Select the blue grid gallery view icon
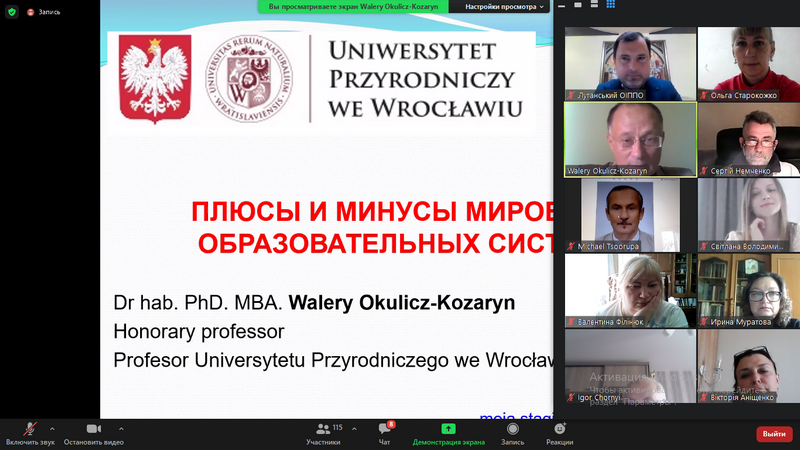The height and width of the screenshot is (450, 800). 610,5
